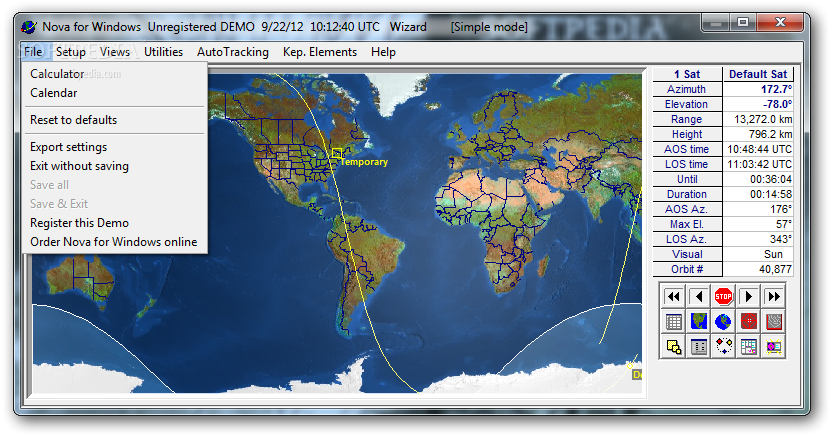
Task: Open the multi-pane schedule grid icon
Action: coord(748,347)
